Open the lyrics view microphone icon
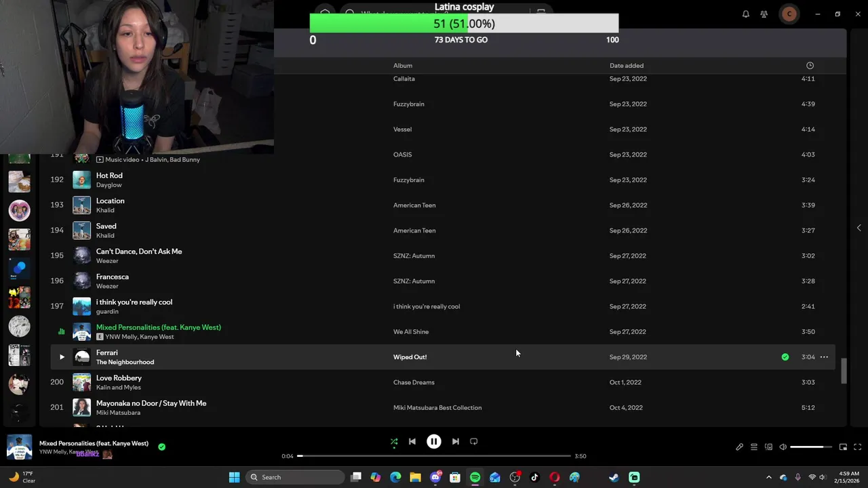Viewport: 868px width, 488px height. pos(739,447)
